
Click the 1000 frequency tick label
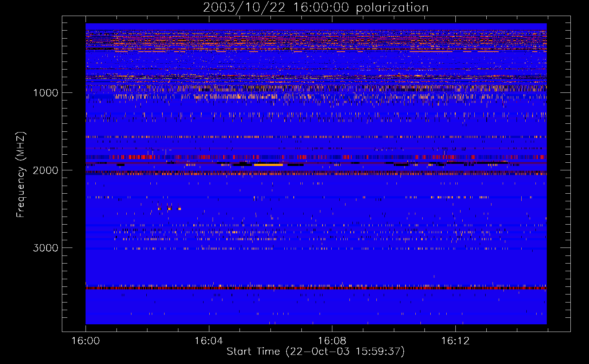coord(46,93)
